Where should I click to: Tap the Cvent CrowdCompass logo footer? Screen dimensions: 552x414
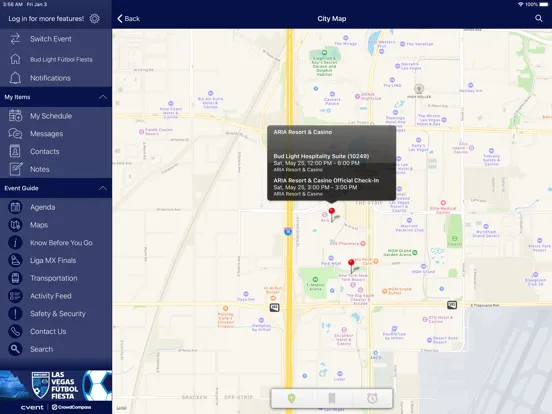point(56,407)
